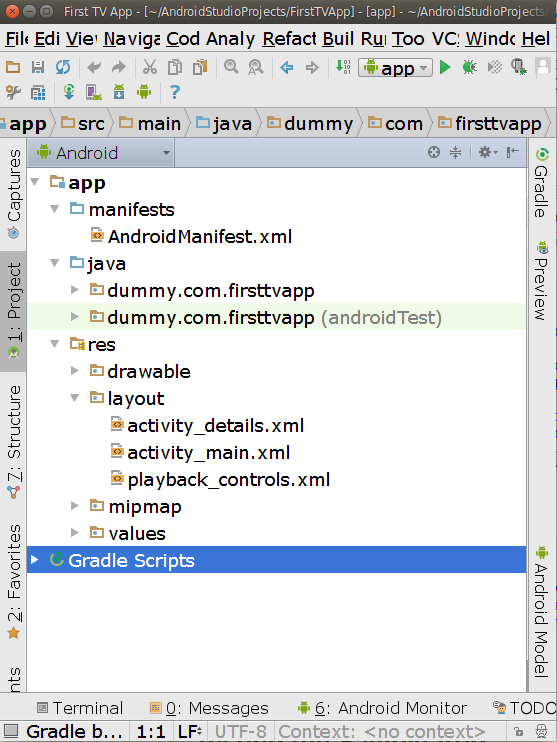Click the blue Help question mark icon

[x=175, y=92]
